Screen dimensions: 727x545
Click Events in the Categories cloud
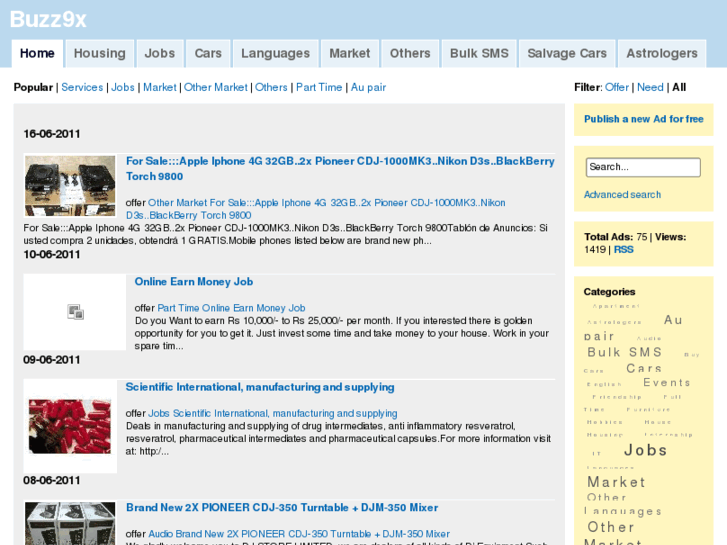point(667,383)
